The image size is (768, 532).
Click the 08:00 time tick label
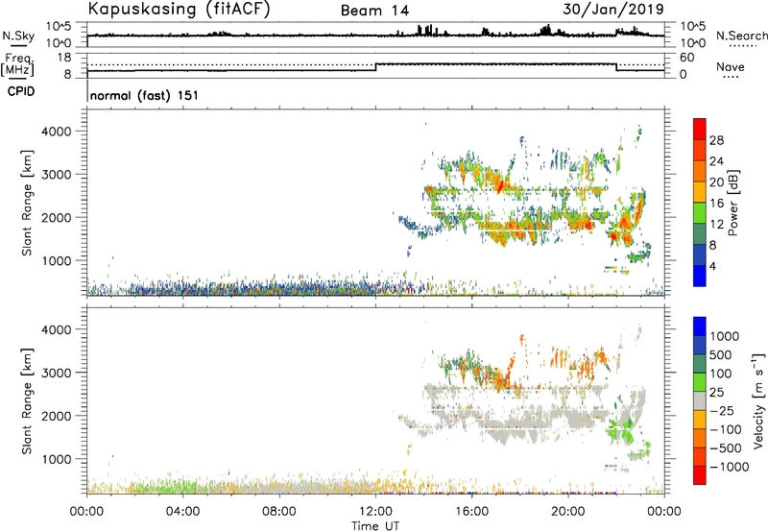pyautogui.click(x=278, y=512)
